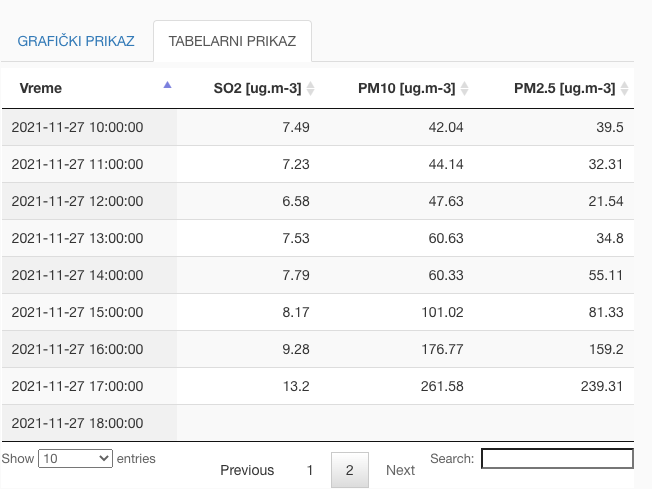Click the PM10 column sort icon
The height and width of the screenshot is (489, 652).
[x=465, y=89]
